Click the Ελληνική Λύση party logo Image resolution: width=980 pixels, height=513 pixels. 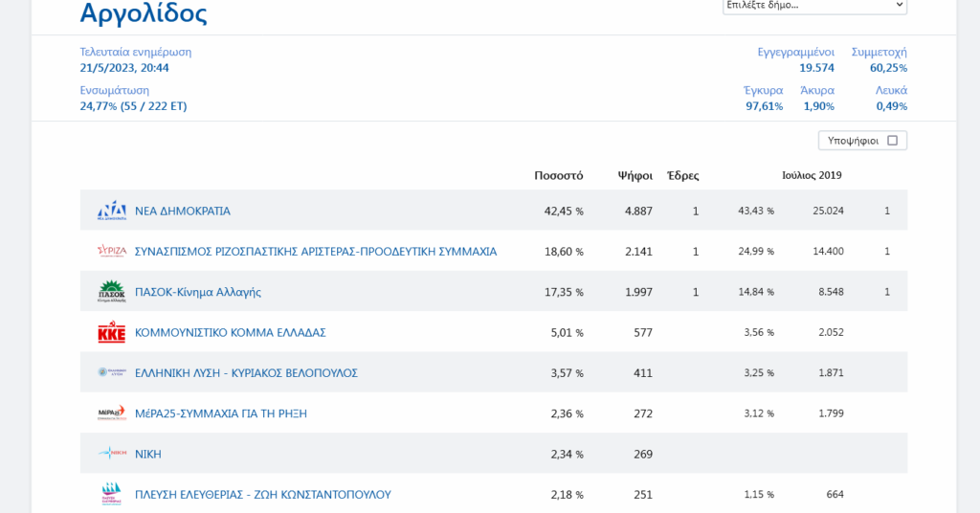112,372
